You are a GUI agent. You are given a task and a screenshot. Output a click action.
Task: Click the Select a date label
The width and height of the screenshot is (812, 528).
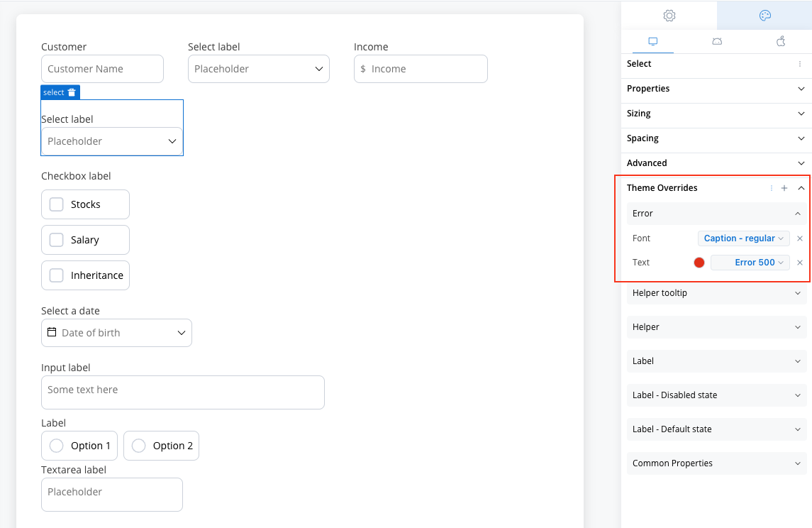coord(70,311)
